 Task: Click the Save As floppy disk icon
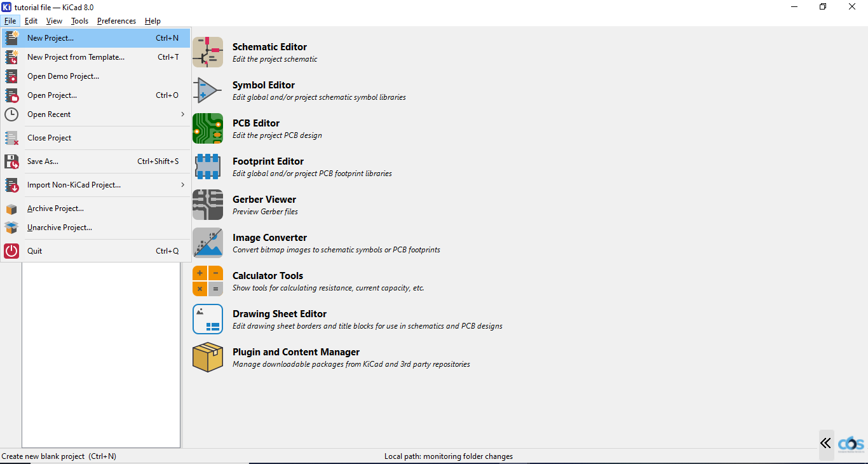11,161
